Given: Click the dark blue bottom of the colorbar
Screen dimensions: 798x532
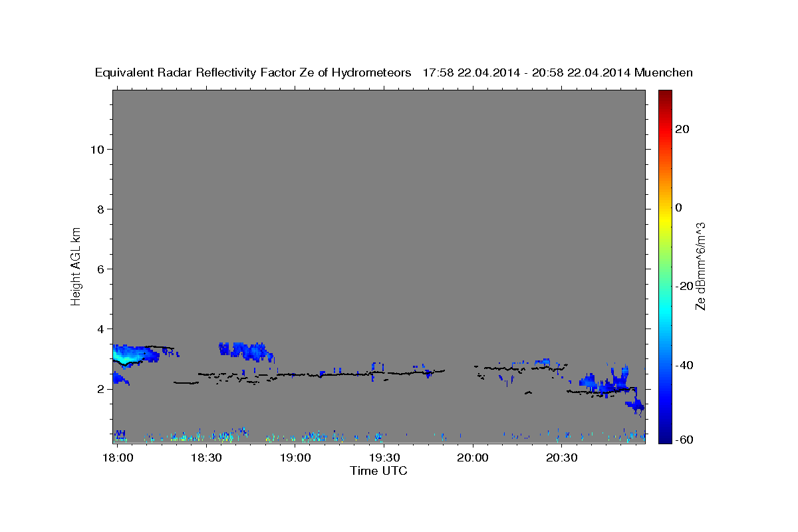Looking at the screenshot, I should [x=666, y=438].
